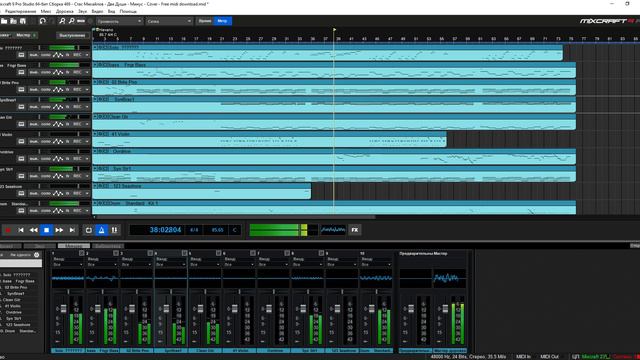Click the save project icon in toolbar
Image resolution: width=640 pixels, height=360 pixels.
[23, 21]
